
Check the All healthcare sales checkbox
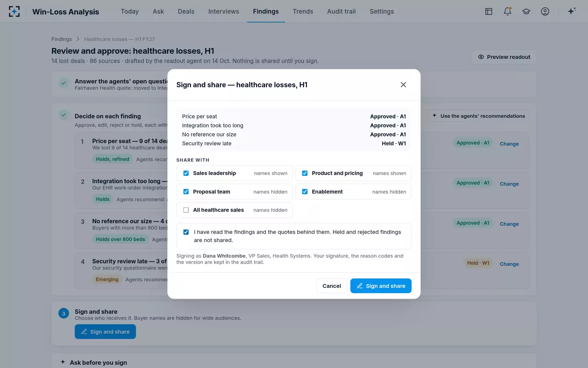pos(186,210)
